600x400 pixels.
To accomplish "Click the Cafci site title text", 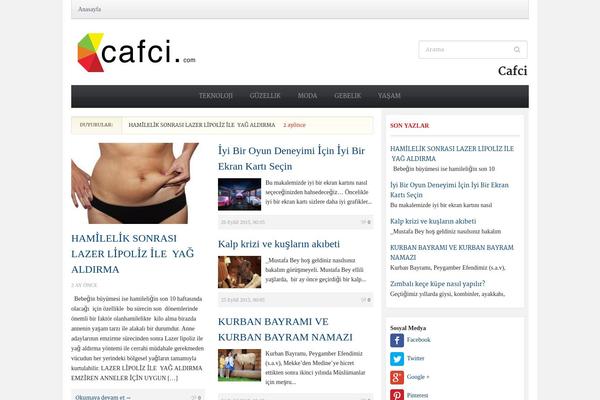I will click(x=512, y=71).
